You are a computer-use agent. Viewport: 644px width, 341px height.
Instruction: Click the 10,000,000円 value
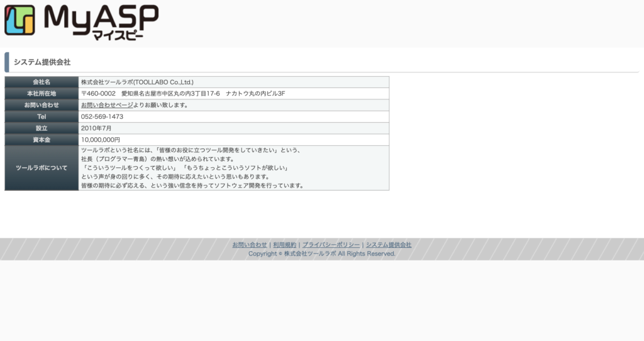[x=101, y=140]
